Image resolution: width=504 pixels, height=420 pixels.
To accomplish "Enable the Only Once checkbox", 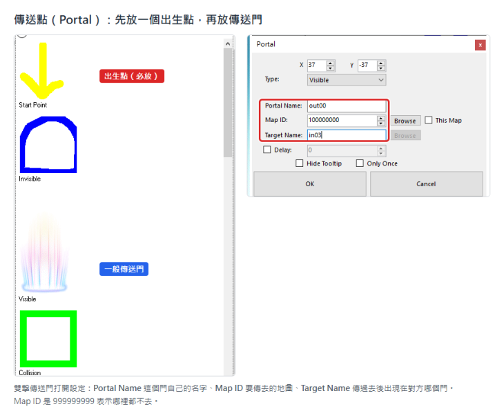I will 360,163.
